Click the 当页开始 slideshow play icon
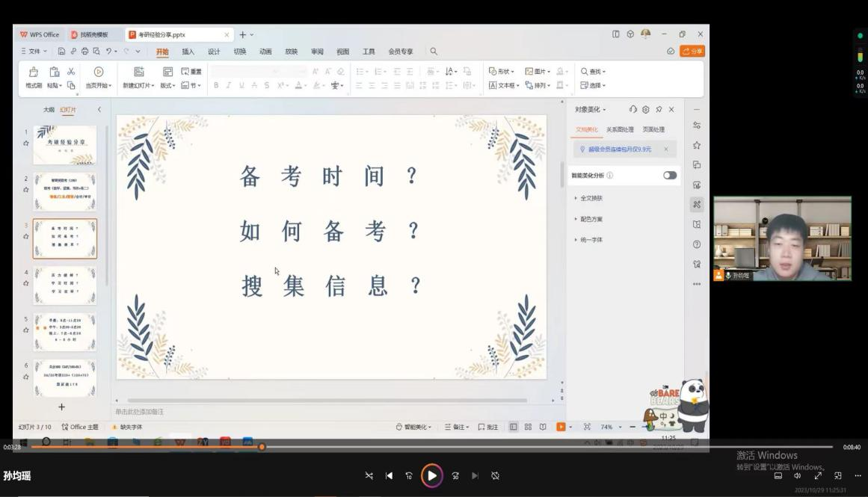This screenshot has height=497, width=868. tap(99, 72)
